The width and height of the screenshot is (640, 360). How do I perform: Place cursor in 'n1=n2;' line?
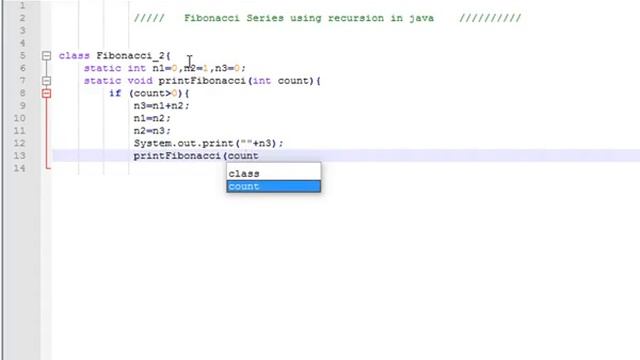point(152,118)
